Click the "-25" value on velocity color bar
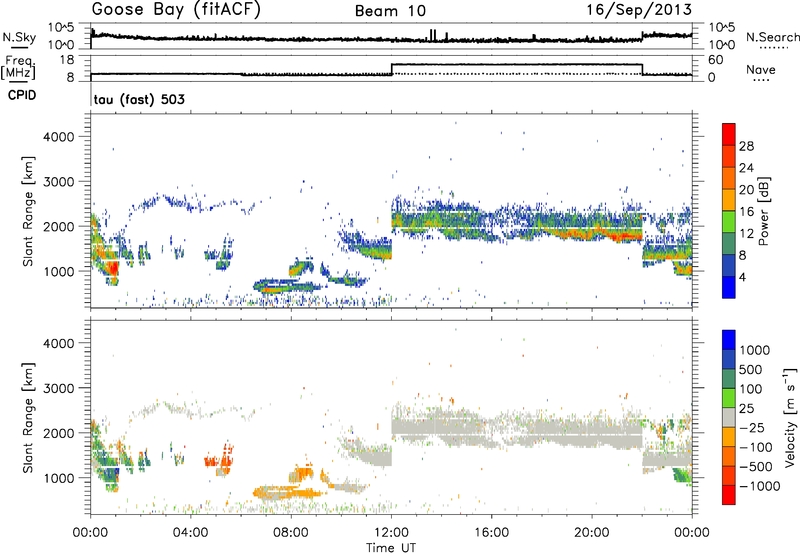This screenshot has width=800, height=554. click(x=751, y=428)
